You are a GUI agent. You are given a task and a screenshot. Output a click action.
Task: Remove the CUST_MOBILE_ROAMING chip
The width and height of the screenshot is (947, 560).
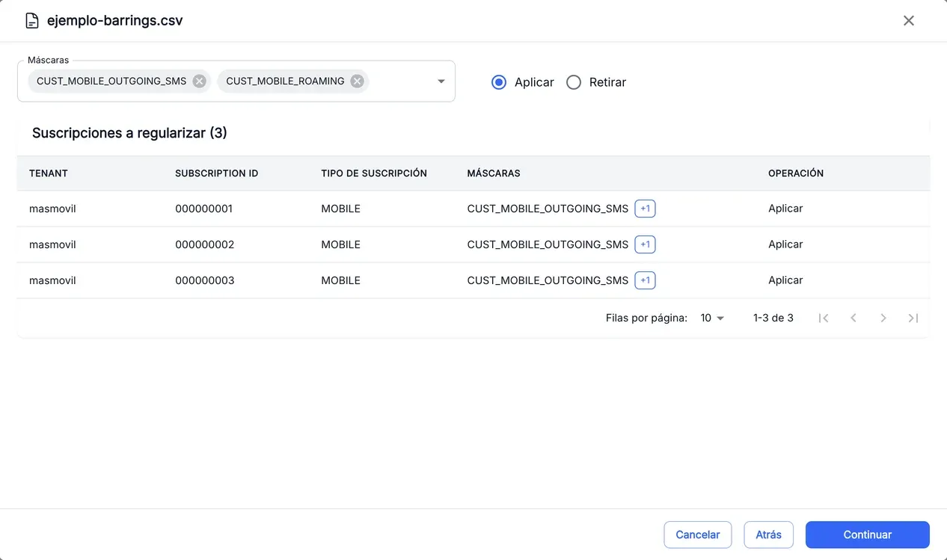pos(358,81)
